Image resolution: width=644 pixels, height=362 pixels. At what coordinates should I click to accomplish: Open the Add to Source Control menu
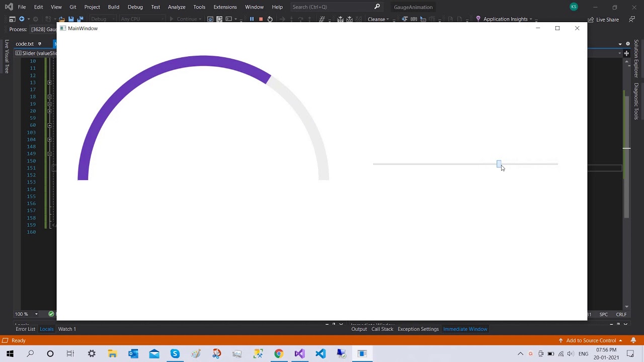tap(590, 340)
